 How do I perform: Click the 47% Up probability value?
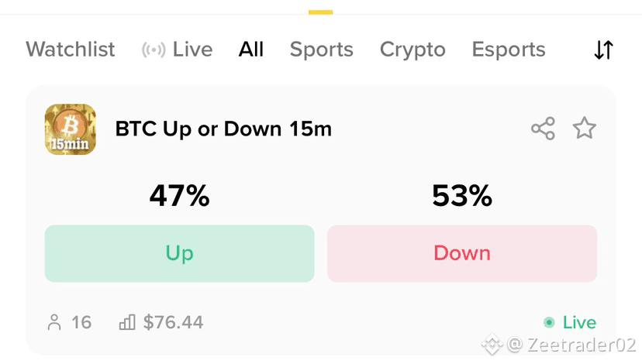click(179, 195)
